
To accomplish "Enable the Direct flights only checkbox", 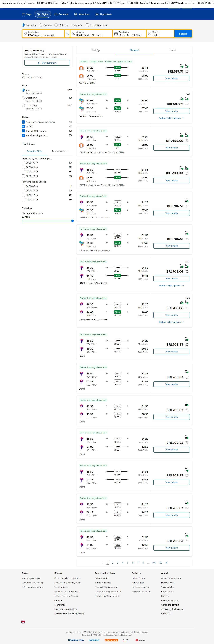I will coord(87,25).
